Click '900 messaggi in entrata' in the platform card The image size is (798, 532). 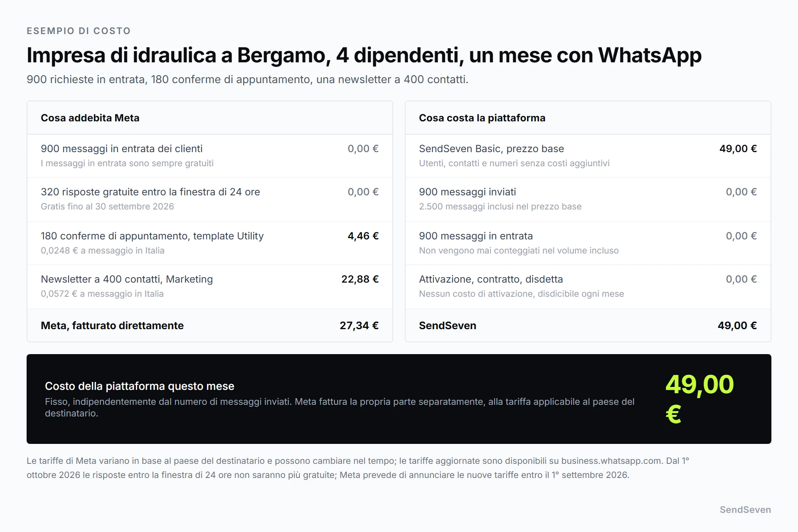476,236
